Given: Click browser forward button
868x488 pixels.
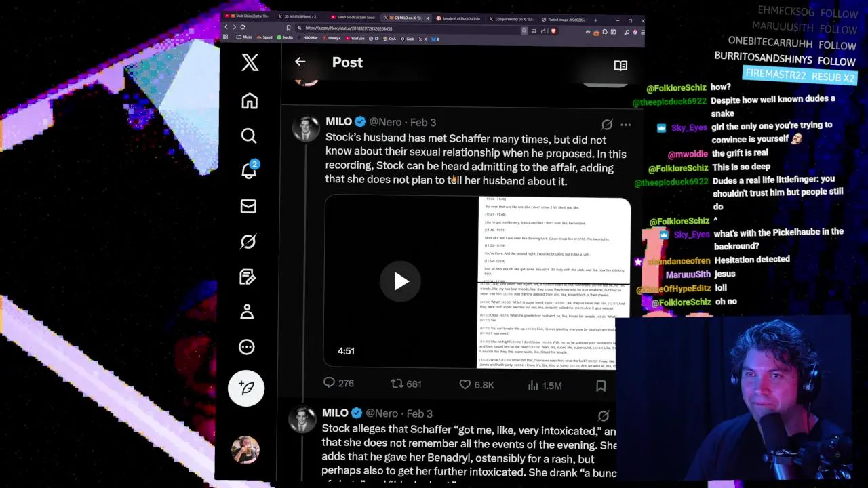Looking at the screenshot, I should point(235,27).
